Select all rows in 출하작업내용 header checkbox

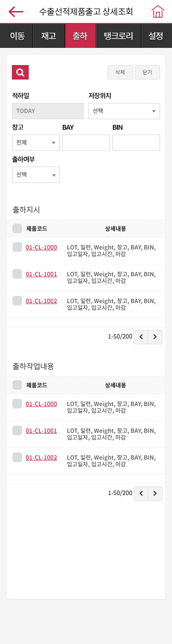coord(17,385)
